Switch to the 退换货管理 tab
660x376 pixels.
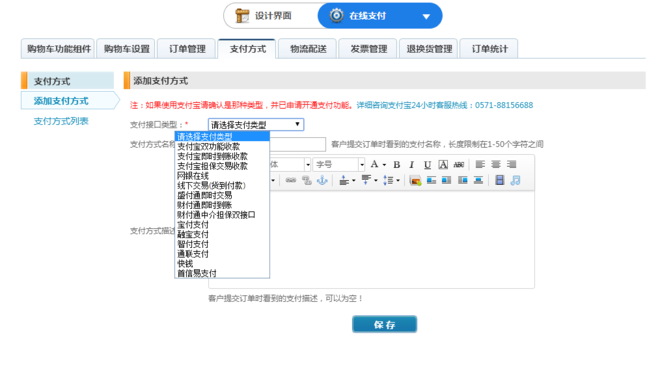pyautogui.click(x=429, y=49)
